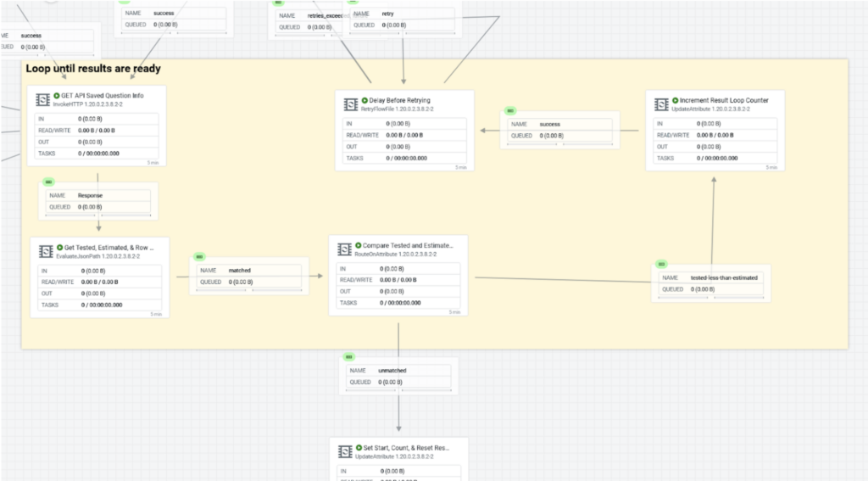
Task: Click the Compare Tested and Estimate processor icon
Action: (343, 249)
